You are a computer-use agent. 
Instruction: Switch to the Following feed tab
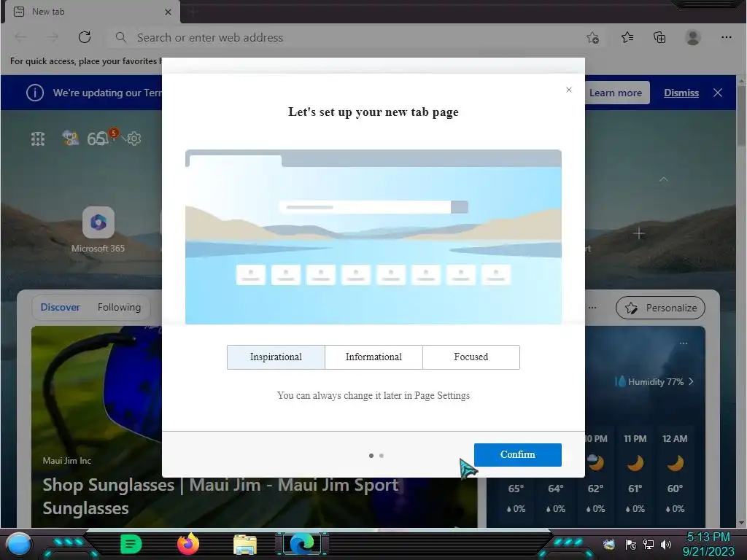click(119, 307)
